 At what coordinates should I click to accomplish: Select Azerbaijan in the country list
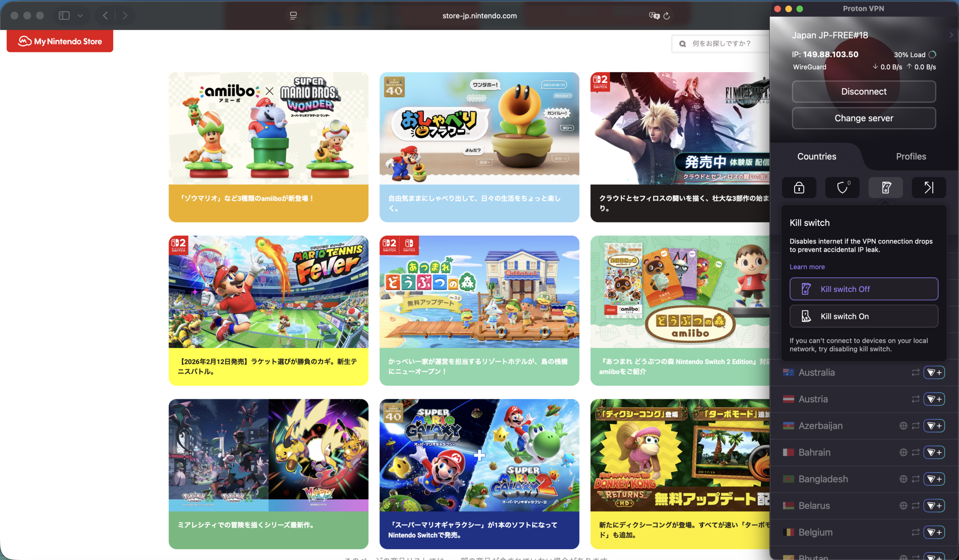[820, 426]
